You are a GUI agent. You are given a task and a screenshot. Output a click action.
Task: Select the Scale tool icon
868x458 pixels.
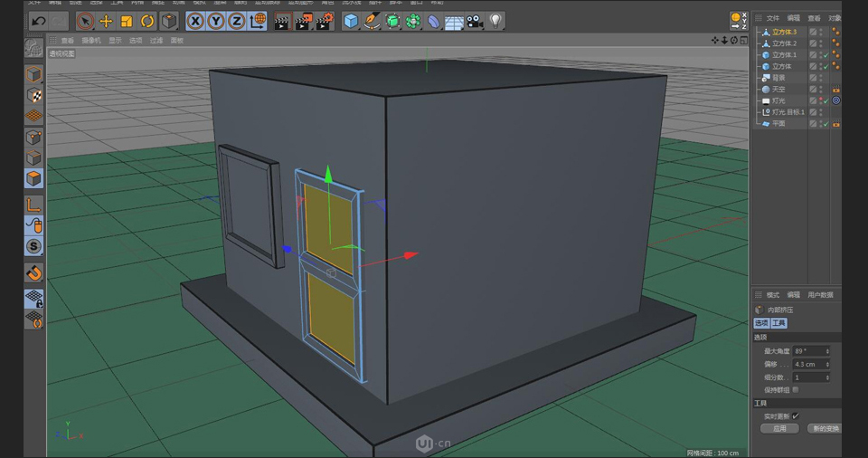click(127, 22)
